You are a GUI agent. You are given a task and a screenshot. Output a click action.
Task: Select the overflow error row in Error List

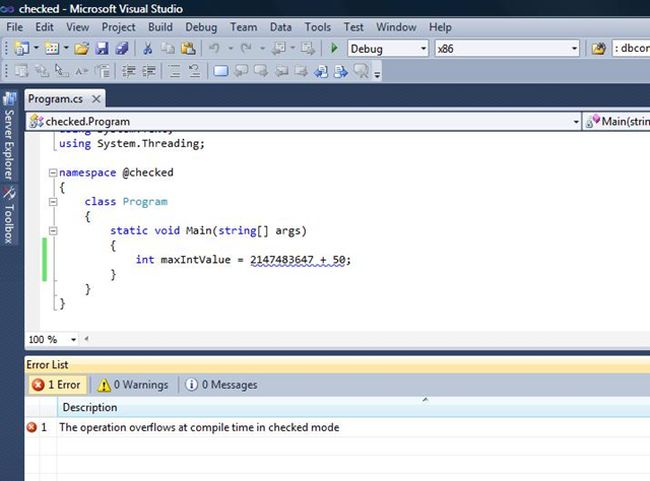pos(337,428)
